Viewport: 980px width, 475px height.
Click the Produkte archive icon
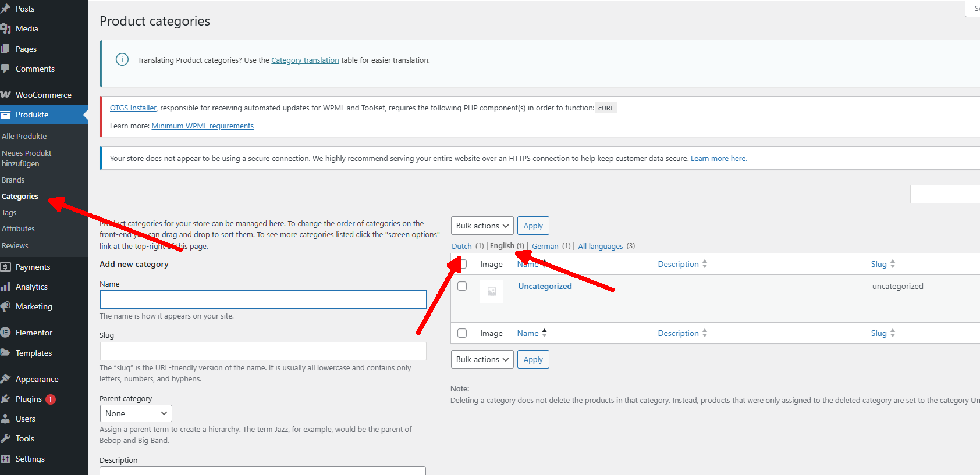point(5,115)
